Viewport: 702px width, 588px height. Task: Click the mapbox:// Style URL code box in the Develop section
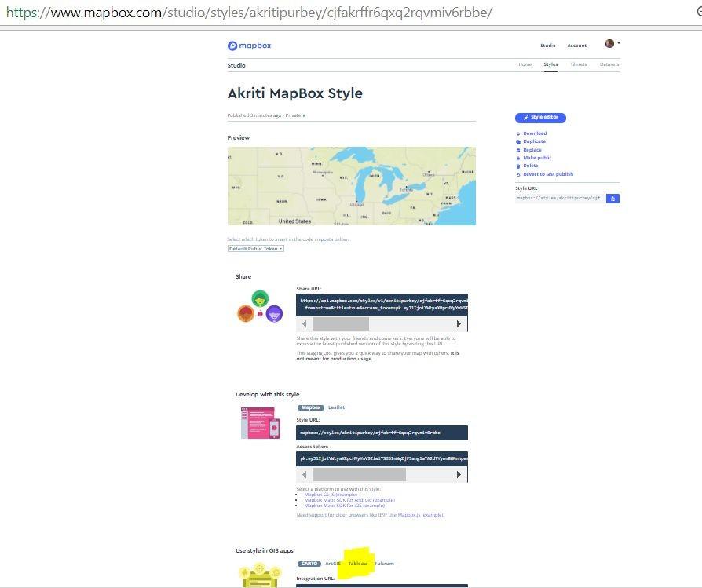pyautogui.click(x=382, y=433)
